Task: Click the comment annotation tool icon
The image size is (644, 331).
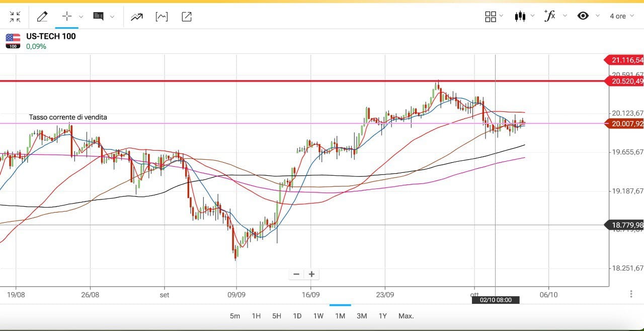Action: point(99,17)
